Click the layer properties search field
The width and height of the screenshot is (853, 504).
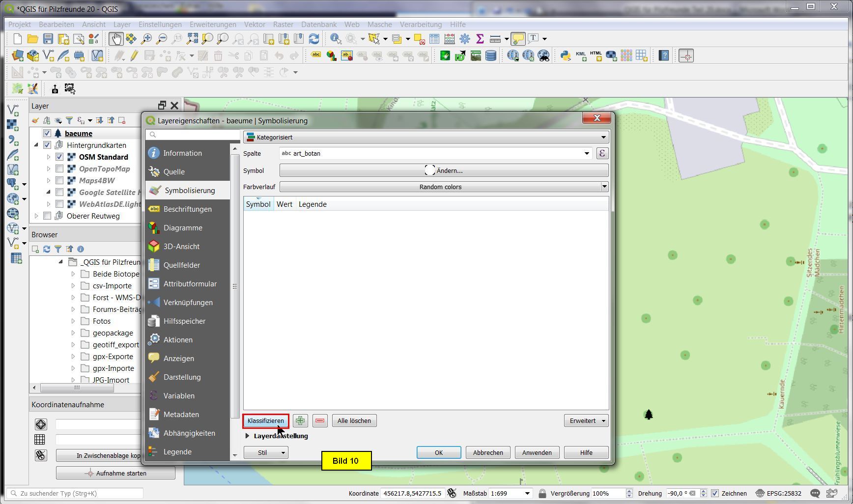pos(194,135)
